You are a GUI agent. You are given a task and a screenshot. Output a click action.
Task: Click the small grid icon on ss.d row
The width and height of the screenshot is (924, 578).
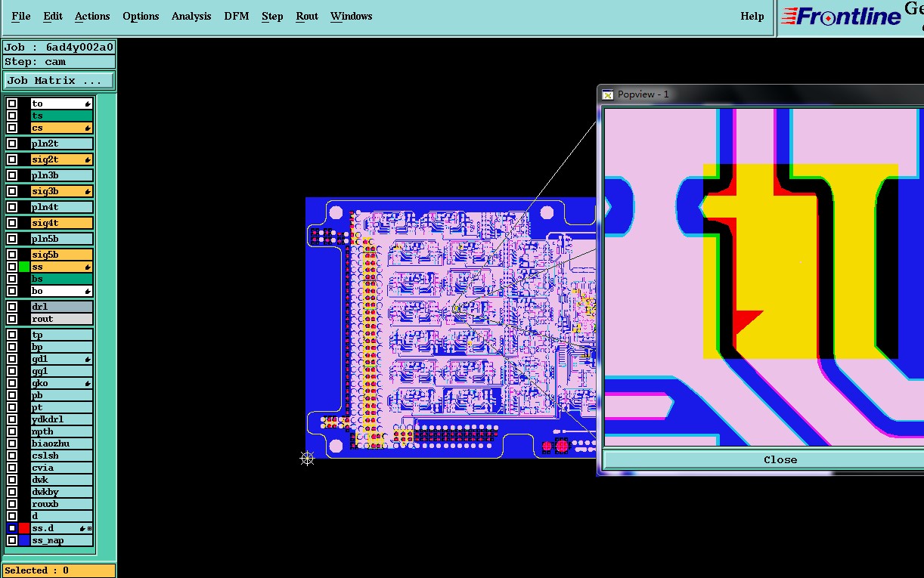tap(90, 528)
